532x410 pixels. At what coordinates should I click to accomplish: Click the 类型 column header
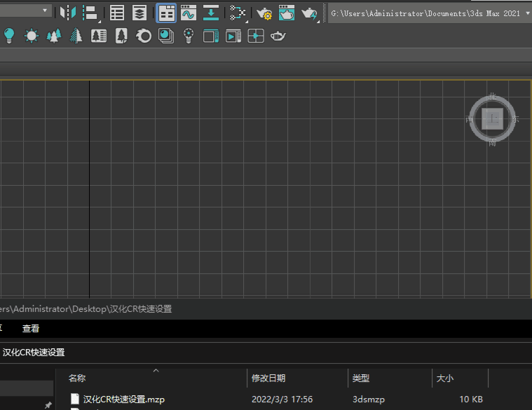pos(361,378)
